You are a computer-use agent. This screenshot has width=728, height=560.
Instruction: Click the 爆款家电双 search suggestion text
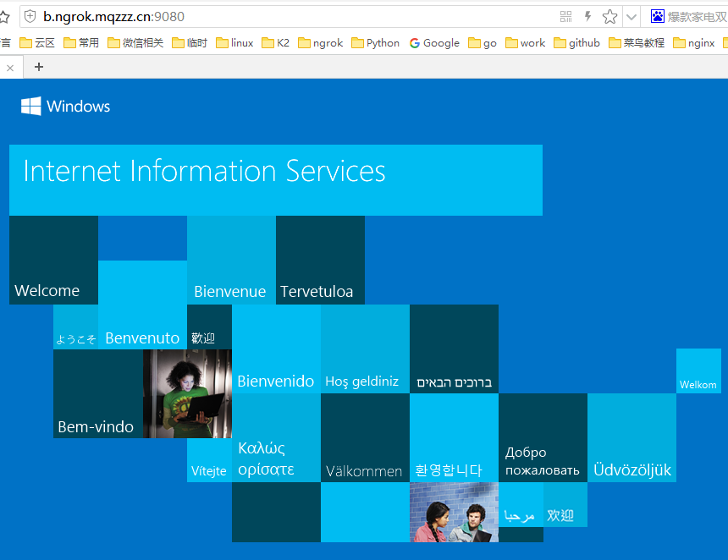(x=698, y=17)
